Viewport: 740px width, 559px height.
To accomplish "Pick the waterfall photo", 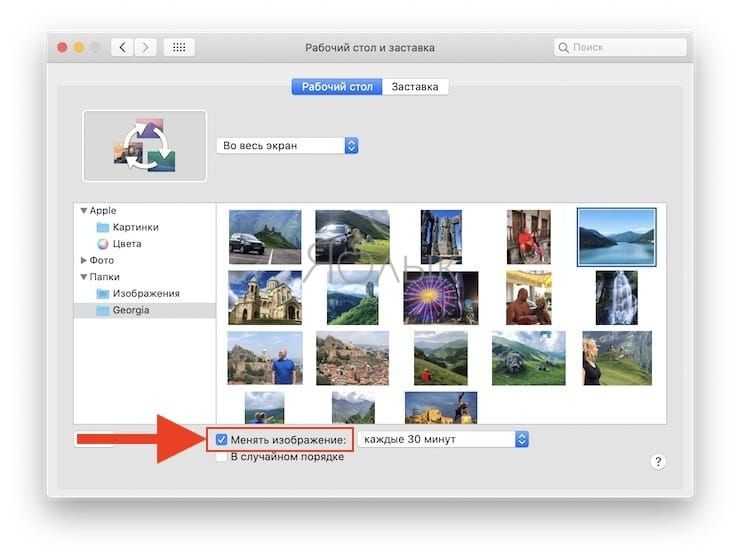I will [x=616, y=297].
